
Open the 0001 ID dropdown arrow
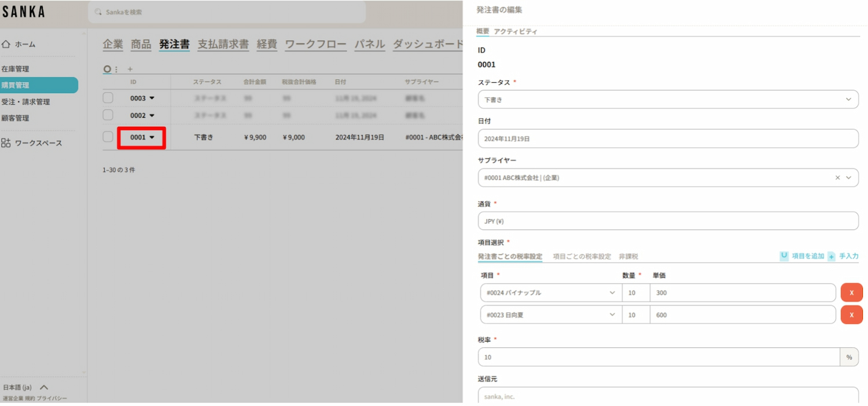152,138
